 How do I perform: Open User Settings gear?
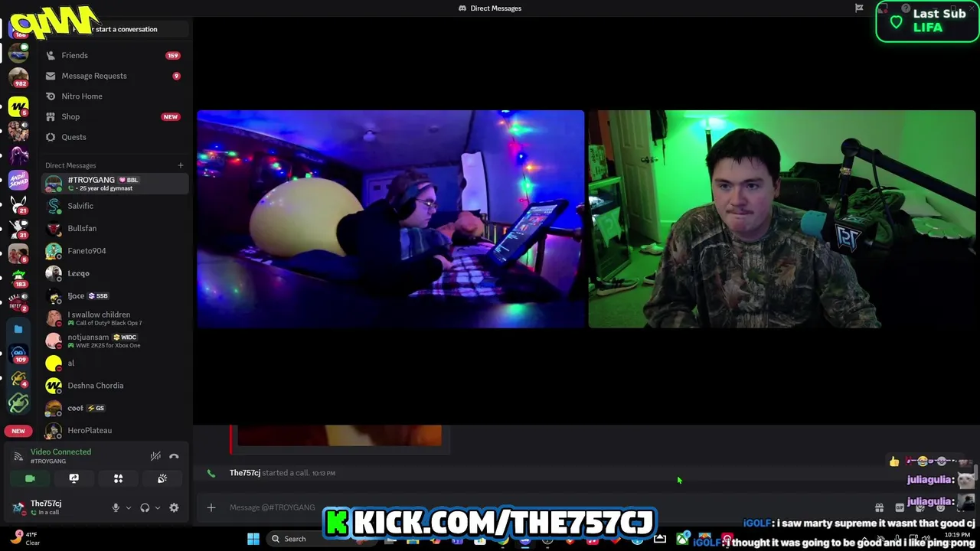[x=174, y=507]
